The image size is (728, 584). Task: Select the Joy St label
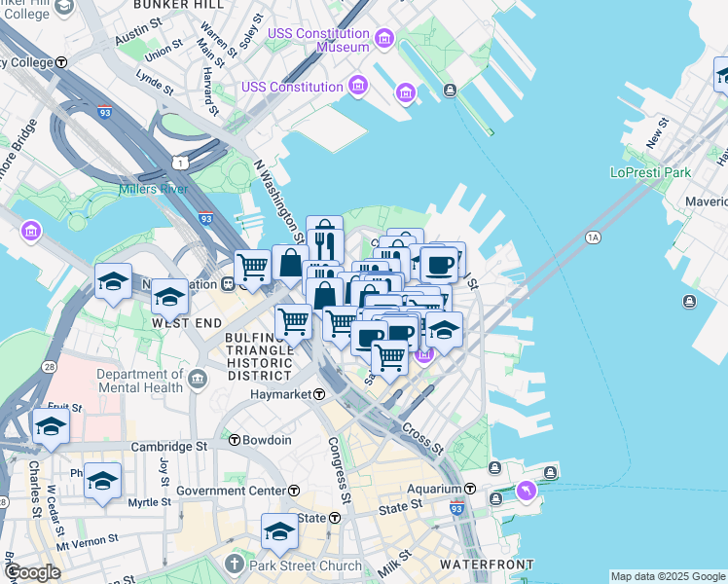pyautogui.click(x=164, y=472)
